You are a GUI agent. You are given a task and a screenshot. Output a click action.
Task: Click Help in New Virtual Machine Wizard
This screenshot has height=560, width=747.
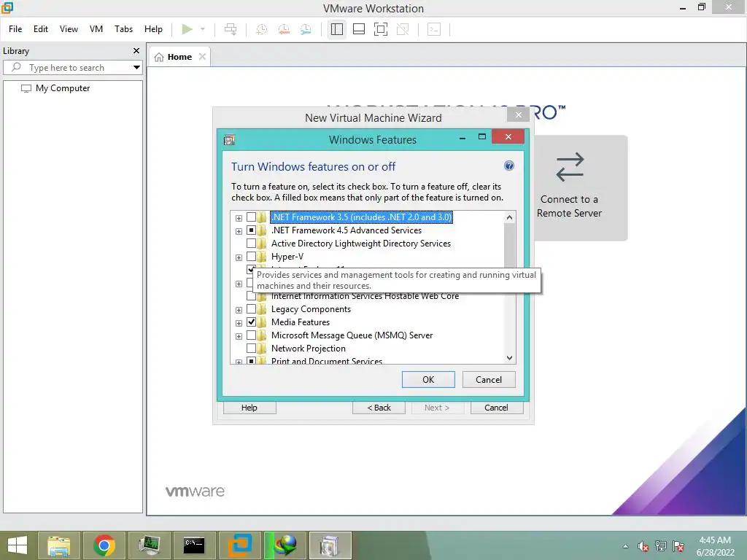[x=249, y=408]
